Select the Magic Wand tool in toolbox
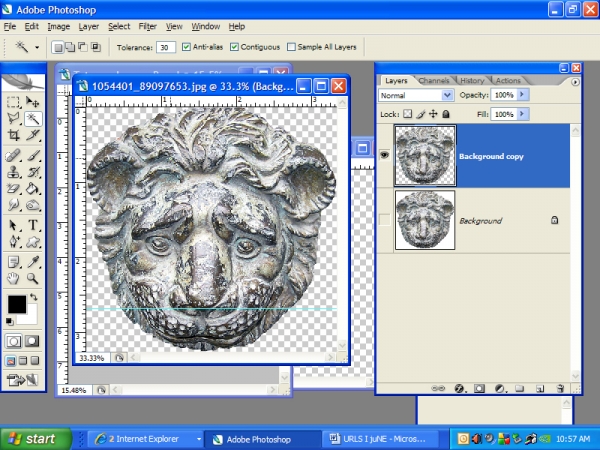 click(x=33, y=119)
